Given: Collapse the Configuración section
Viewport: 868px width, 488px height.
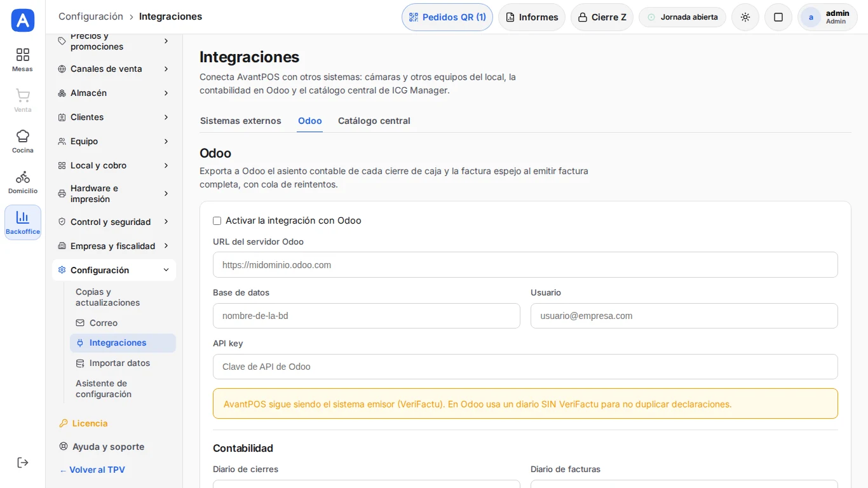Looking at the screenshot, I should coord(114,270).
